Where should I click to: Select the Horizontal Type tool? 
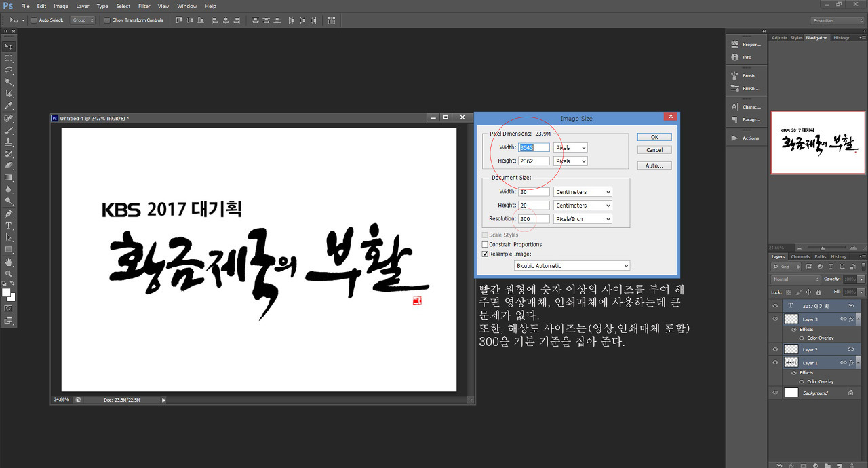[8, 225]
